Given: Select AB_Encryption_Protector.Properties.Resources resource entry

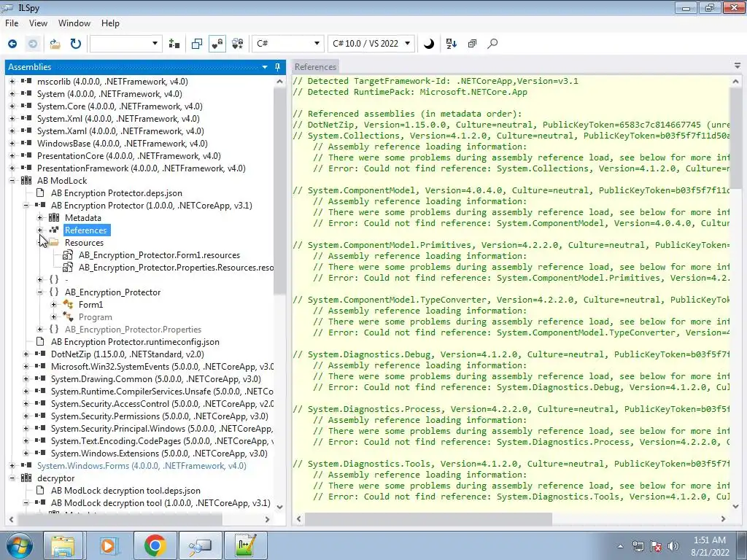Looking at the screenshot, I should click(176, 268).
